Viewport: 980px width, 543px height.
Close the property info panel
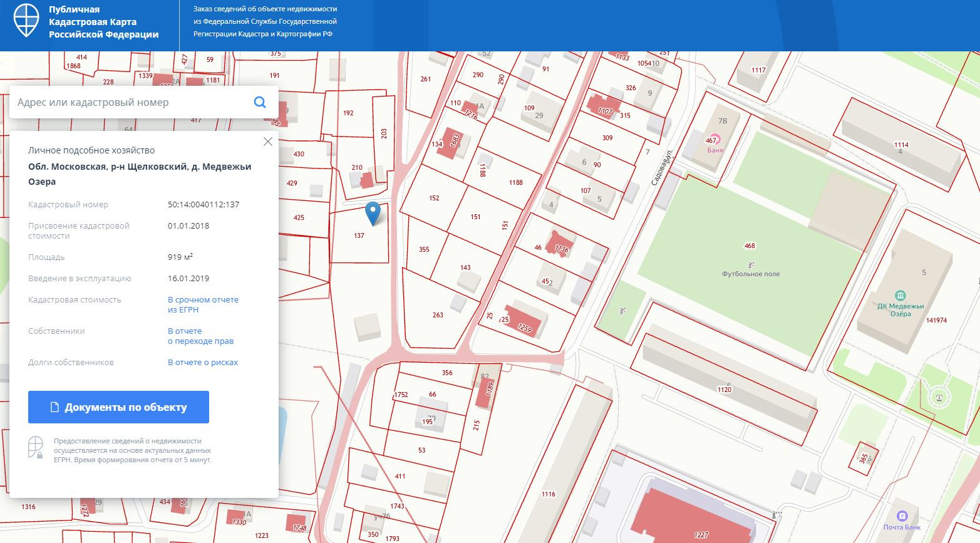pos(268,142)
